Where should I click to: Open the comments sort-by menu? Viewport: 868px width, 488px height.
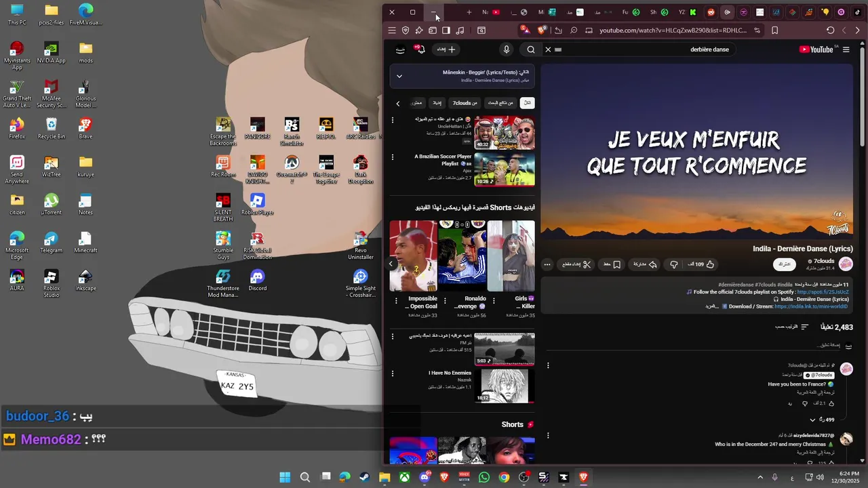coord(792,327)
